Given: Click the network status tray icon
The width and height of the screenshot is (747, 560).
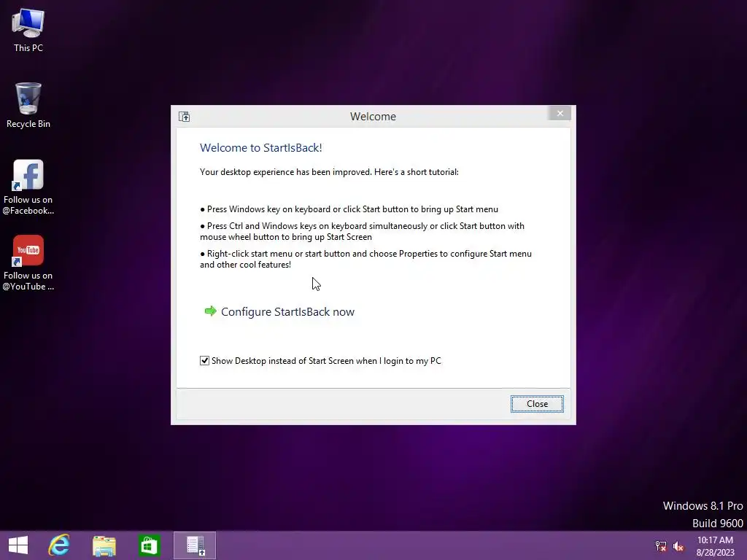Looking at the screenshot, I should (x=661, y=546).
